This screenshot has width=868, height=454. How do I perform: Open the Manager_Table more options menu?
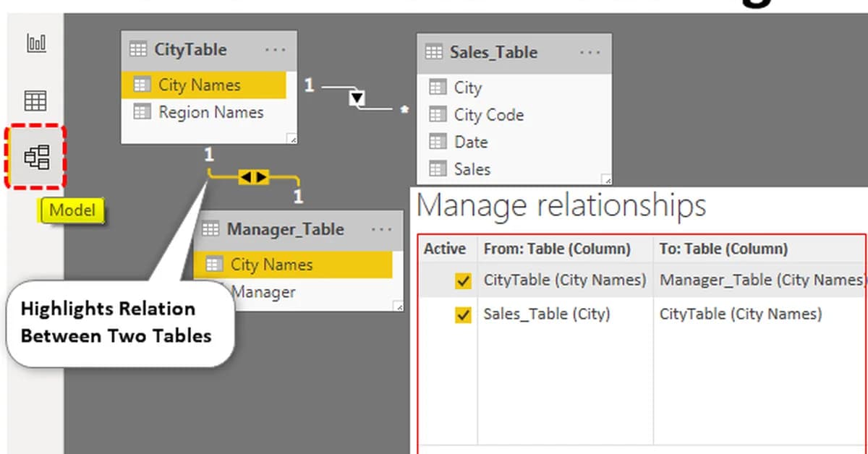381,229
